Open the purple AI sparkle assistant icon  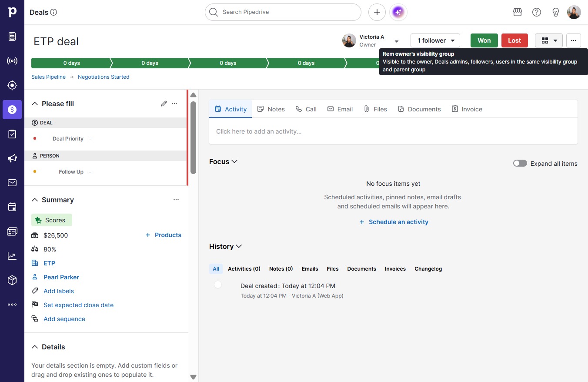[398, 12]
